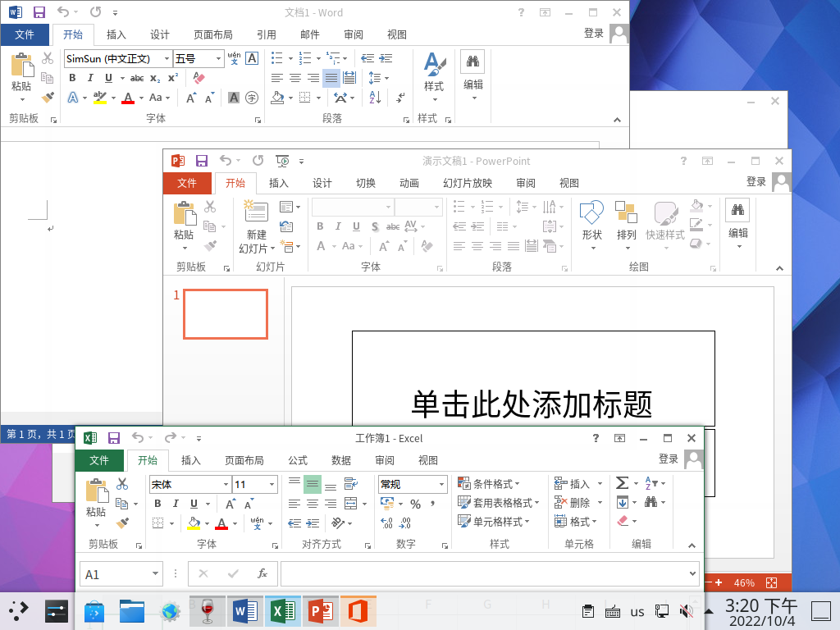Open Excel number format 常规 dropdown
The width and height of the screenshot is (840, 630).
pos(441,484)
